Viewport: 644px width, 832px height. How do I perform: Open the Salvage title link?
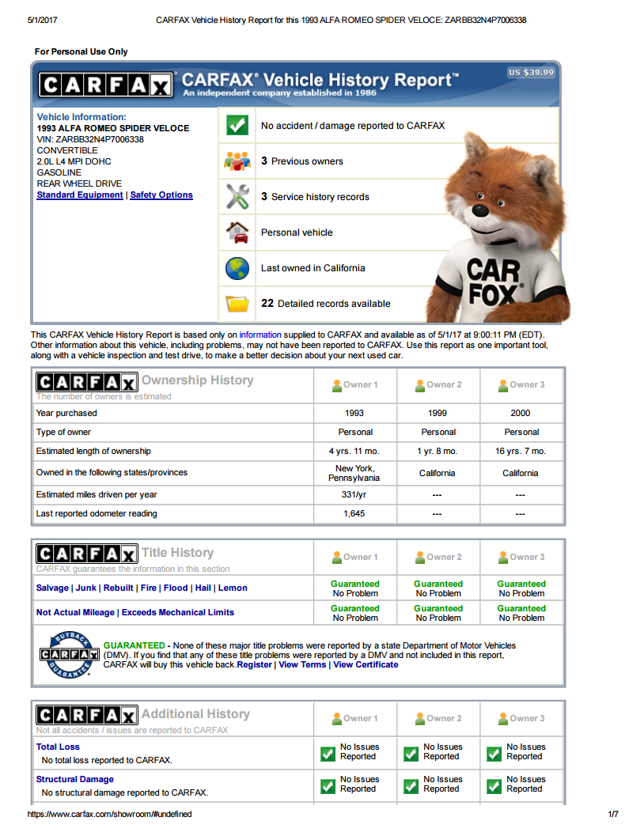click(52, 588)
